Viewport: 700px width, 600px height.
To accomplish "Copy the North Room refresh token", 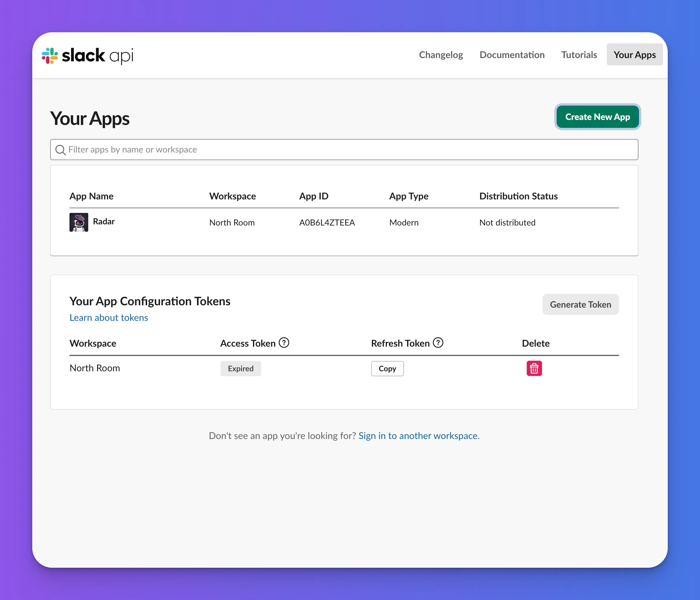I will tap(387, 368).
